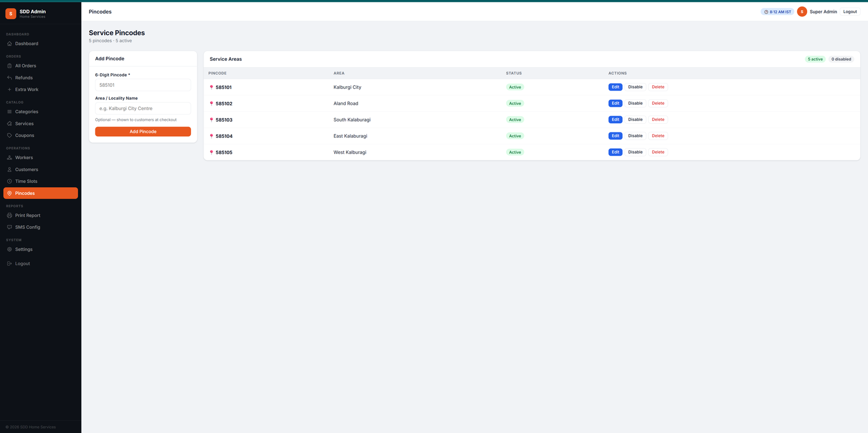Focus the 6-Digit Pincode input field
Viewport: 868px width, 433px height.
[x=143, y=85]
